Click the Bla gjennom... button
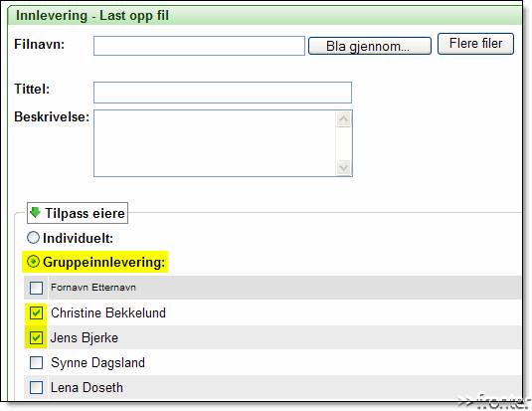 [370, 46]
